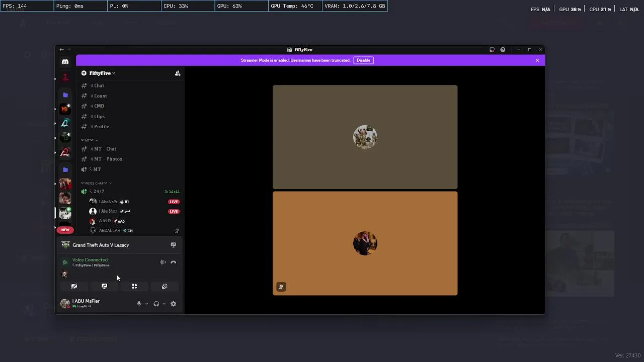This screenshot has width=644, height=362.
Task: Open server with red group photo avatar
Action: [x=65, y=185]
